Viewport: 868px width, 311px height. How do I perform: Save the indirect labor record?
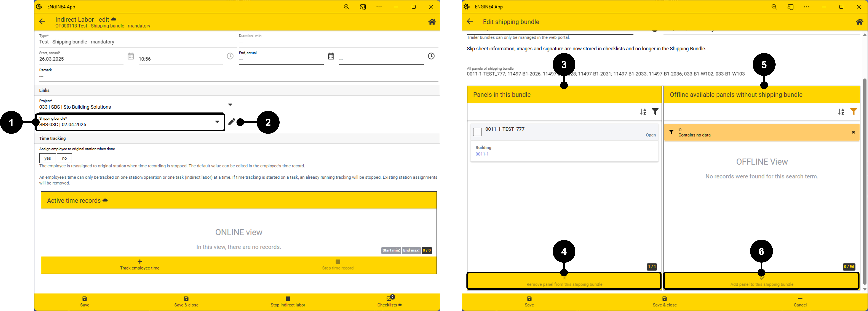[x=85, y=302]
